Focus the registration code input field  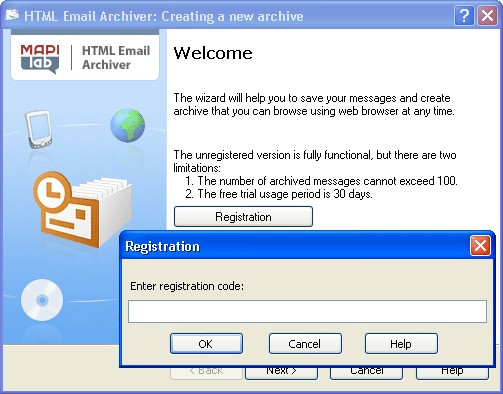tap(307, 311)
